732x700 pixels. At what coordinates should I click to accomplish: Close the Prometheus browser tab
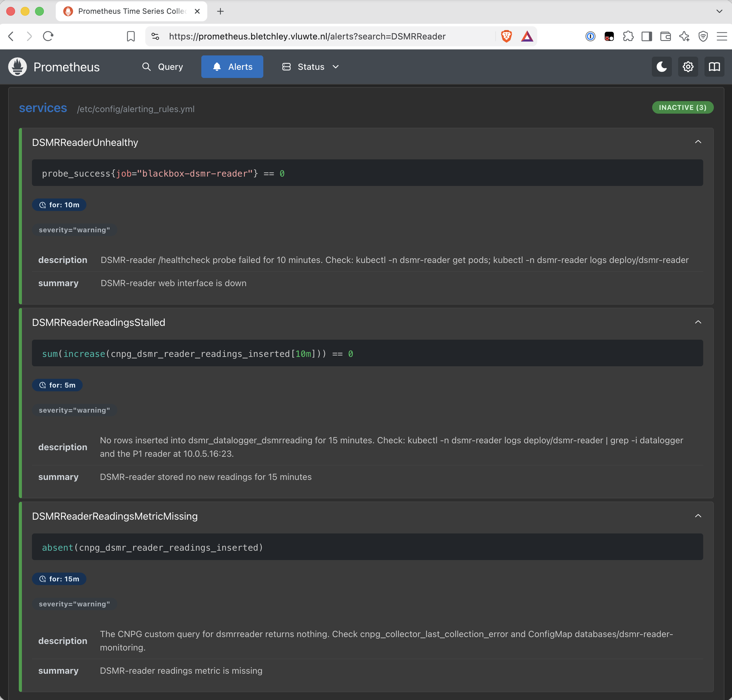[x=197, y=11]
